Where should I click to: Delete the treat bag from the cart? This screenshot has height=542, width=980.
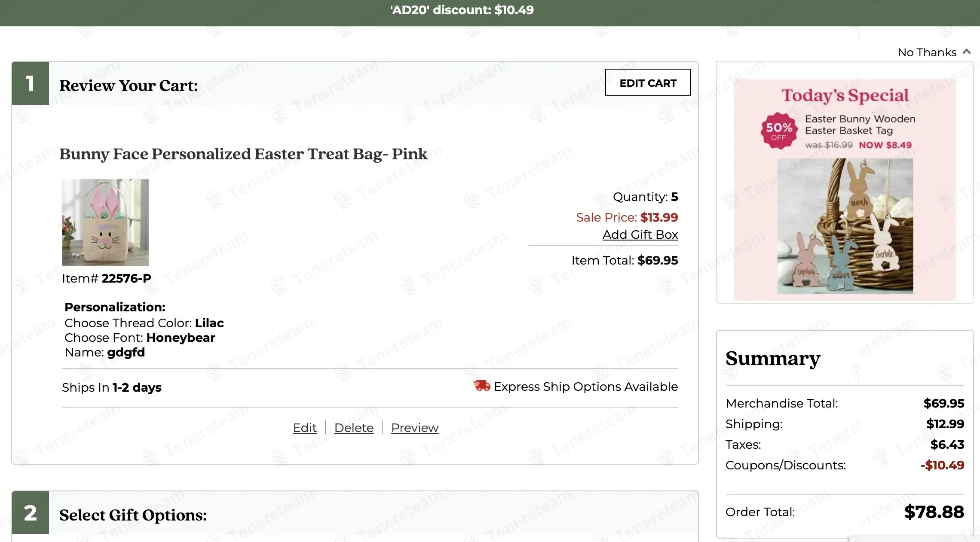[354, 428]
